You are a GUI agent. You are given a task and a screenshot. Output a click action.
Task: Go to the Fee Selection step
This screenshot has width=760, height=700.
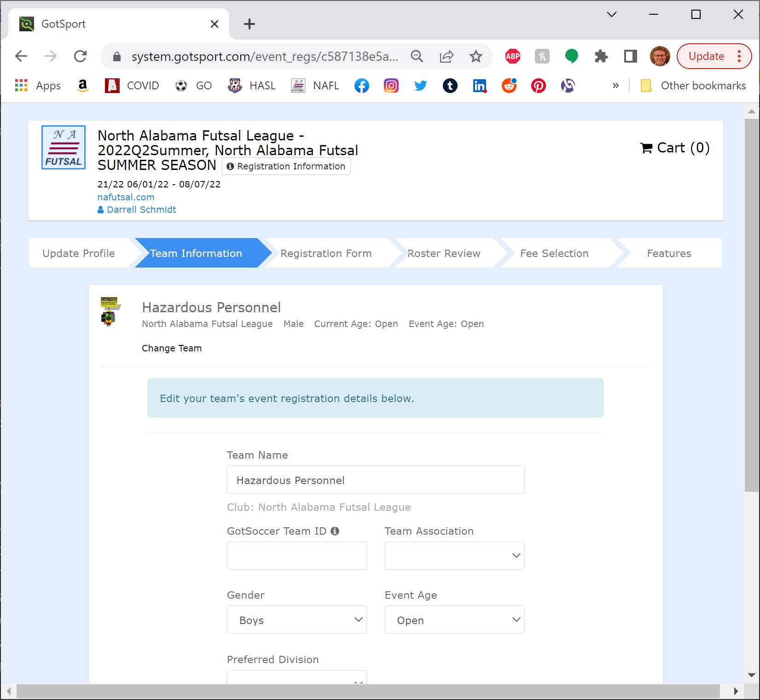pyautogui.click(x=554, y=253)
